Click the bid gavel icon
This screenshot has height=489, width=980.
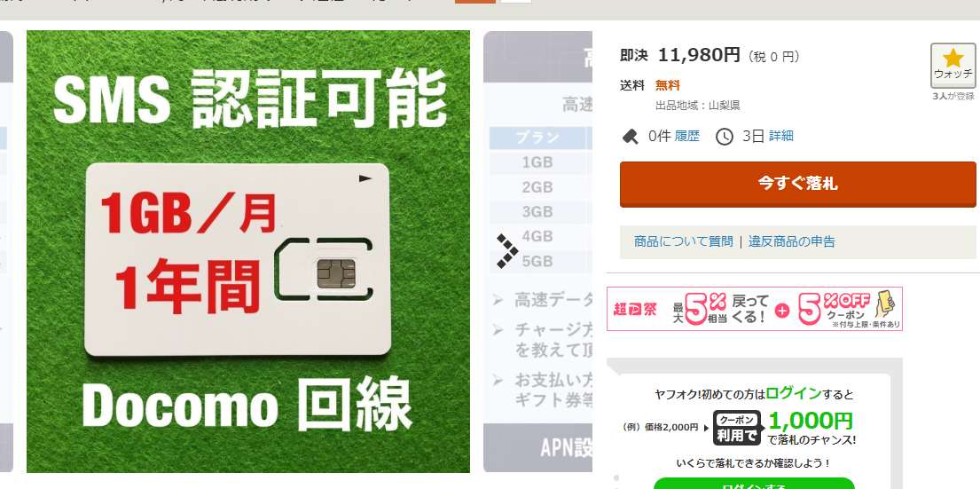coord(631,137)
